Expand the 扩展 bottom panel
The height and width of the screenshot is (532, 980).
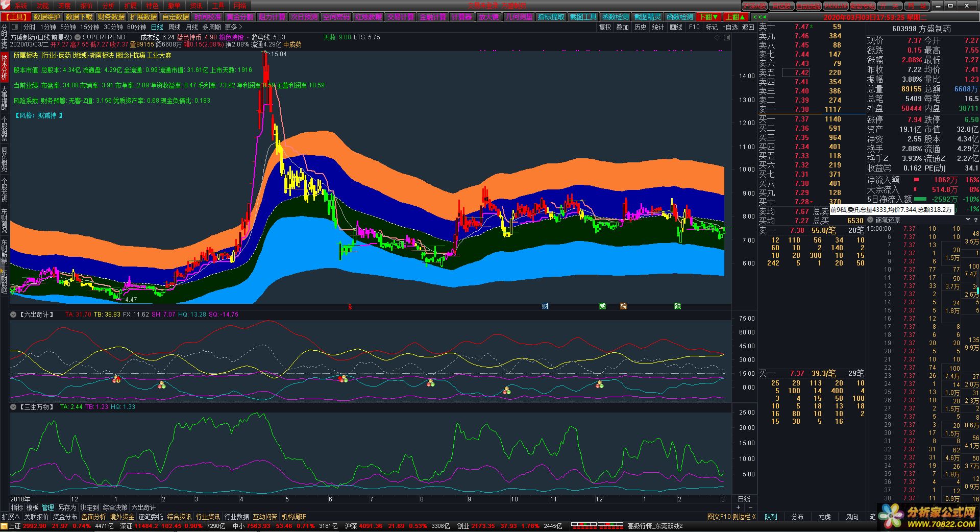click(x=10, y=517)
